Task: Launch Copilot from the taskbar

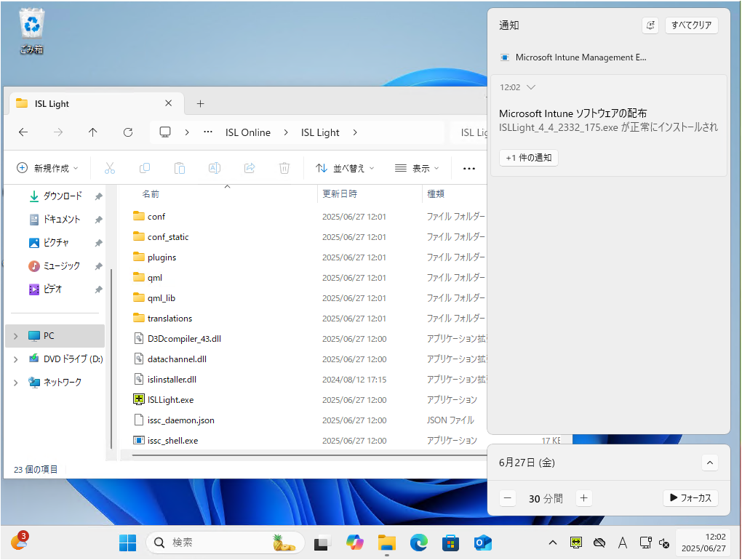Action: pos(354,543)
